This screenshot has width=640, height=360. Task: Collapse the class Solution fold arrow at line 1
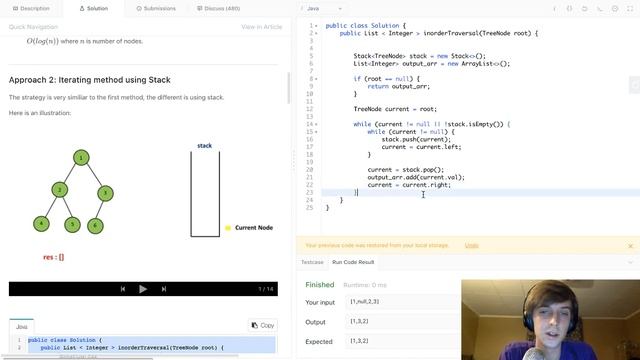[x=316, y=26]
